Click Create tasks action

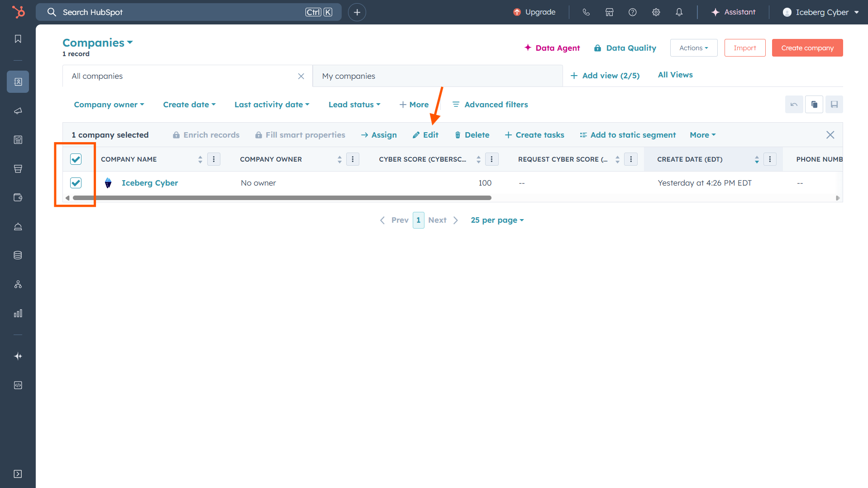pos(534,135)
